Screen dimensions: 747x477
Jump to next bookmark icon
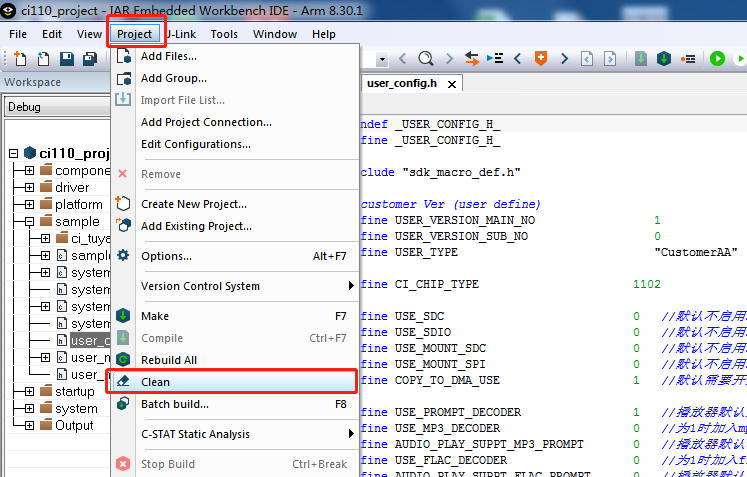(564, 59)
